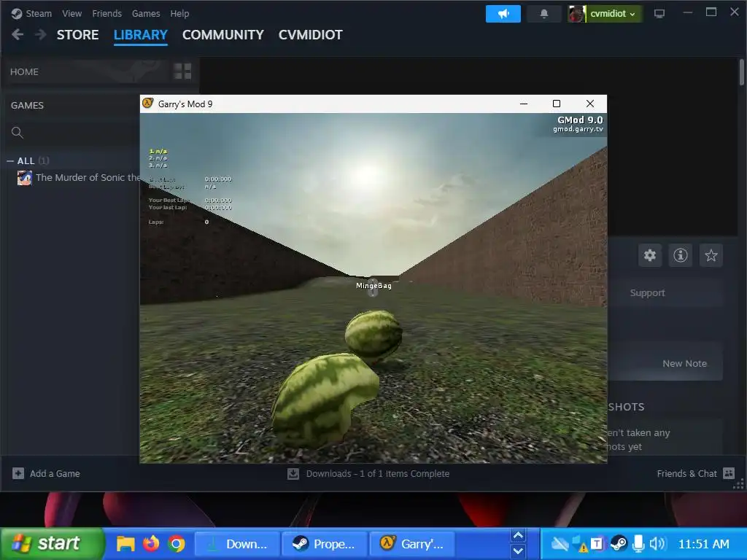Screen dimensions: 747x560
Task: Click the library search magnifier icon
Action: click(x=18, y=133)
